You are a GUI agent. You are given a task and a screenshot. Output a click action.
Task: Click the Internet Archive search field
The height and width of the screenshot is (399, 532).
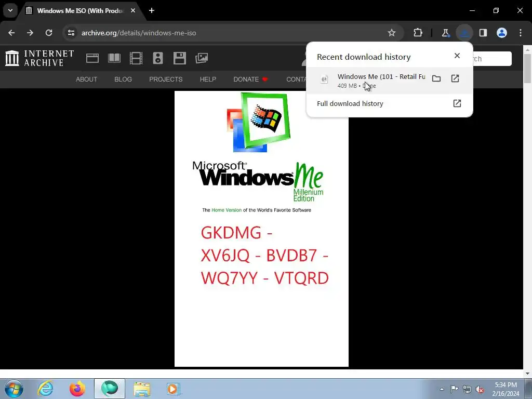tap(492, 59)
